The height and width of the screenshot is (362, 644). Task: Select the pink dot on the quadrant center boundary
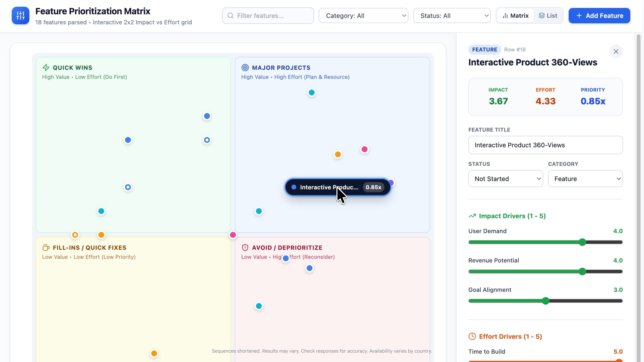point(233,235)
